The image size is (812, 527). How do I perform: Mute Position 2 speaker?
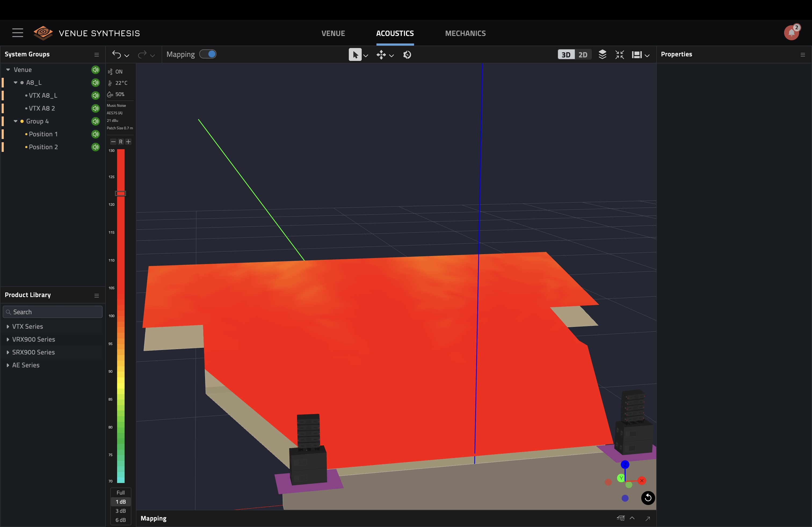point(96,147)
